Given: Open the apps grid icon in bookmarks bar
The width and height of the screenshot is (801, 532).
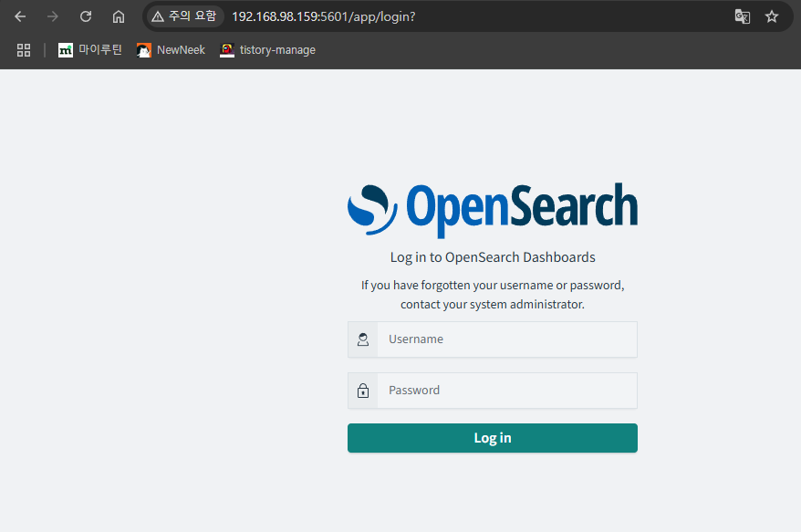Looking at the screenshot, I should pos(24,50).
